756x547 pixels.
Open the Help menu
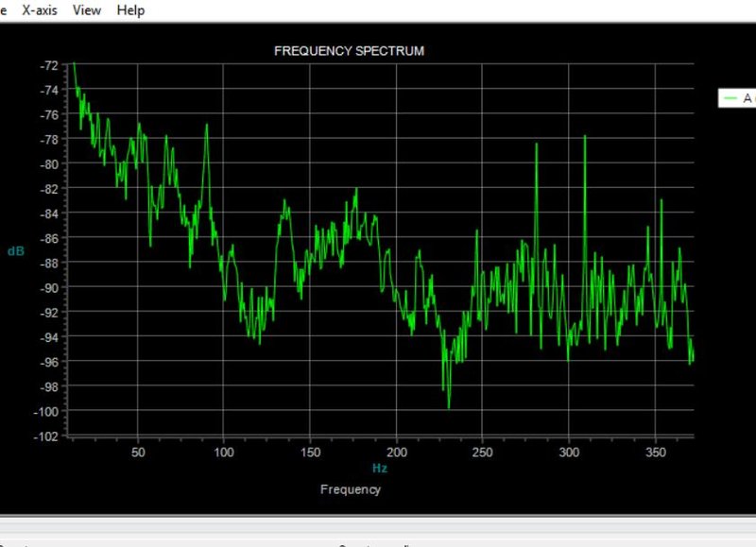pyautogui.click(x=130, y=10)
